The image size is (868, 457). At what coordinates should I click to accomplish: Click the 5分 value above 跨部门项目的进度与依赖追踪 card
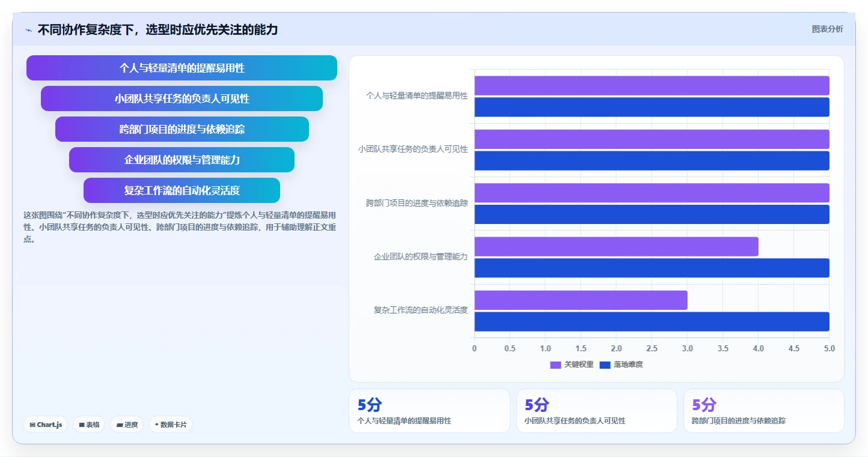[x=704, y=405]
